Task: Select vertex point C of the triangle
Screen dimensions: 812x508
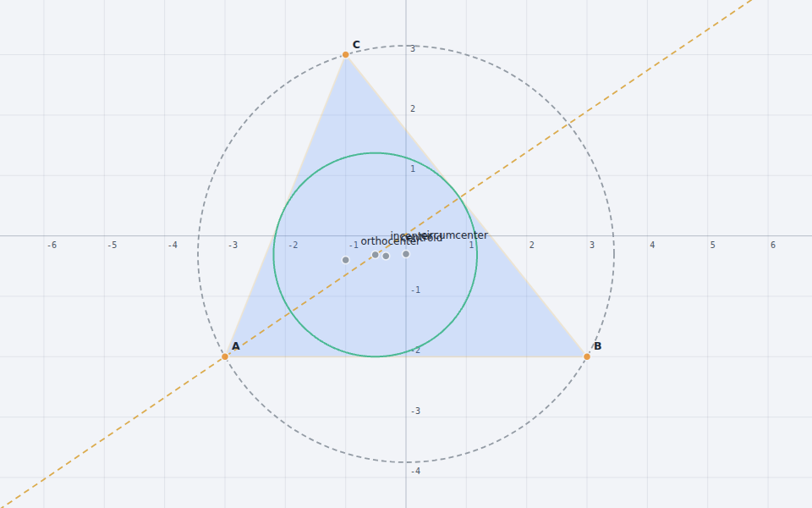Action: [x=345, y=54]
